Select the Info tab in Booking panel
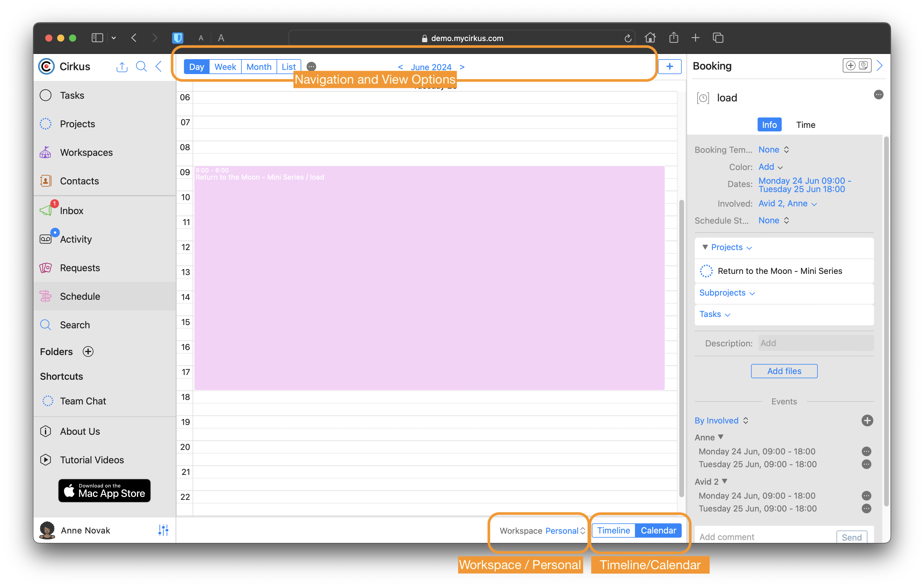This screenshot has width=924, height=587. (769, 125)
